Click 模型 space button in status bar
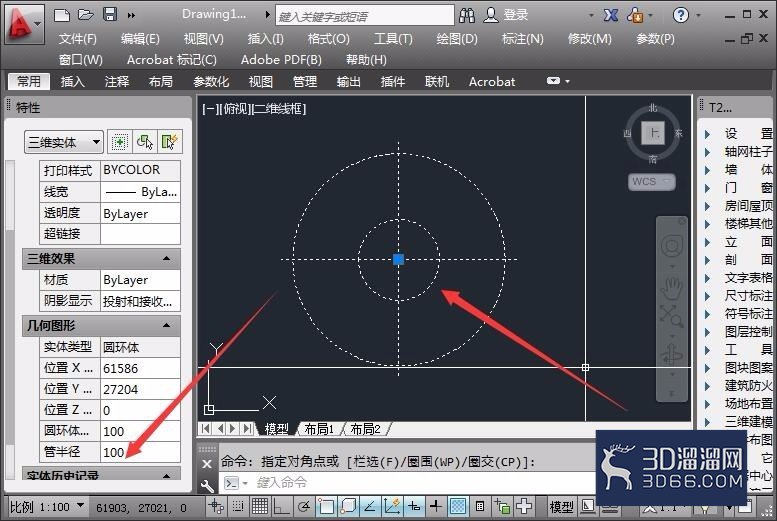Viewport: 777px width, 521px height. click(561, 507)
